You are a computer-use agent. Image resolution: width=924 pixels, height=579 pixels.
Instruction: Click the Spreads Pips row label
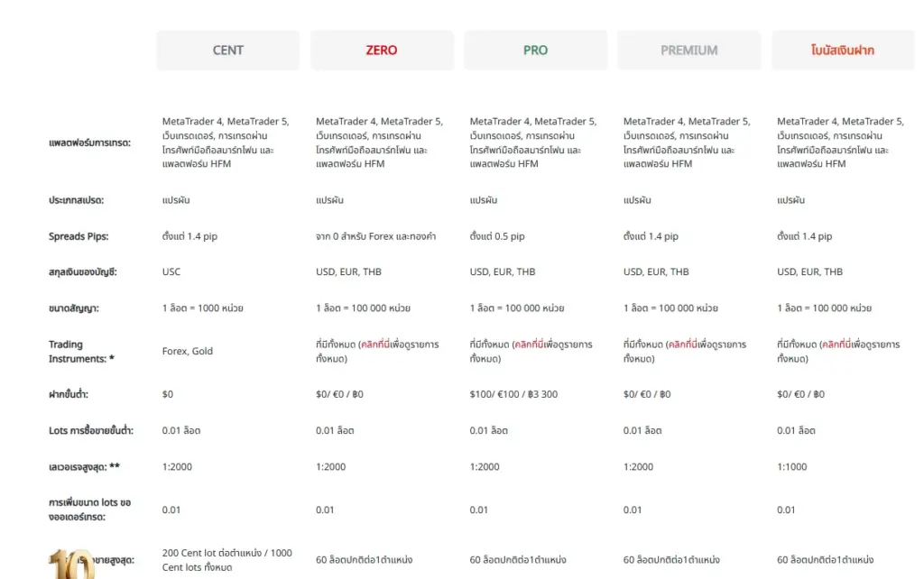[x=79, y=236]
